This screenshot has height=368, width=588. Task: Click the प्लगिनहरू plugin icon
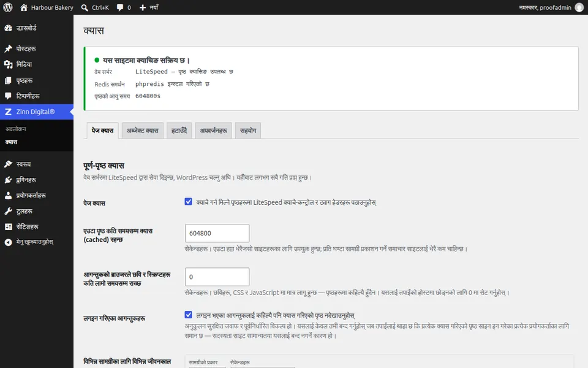[8, 180]
